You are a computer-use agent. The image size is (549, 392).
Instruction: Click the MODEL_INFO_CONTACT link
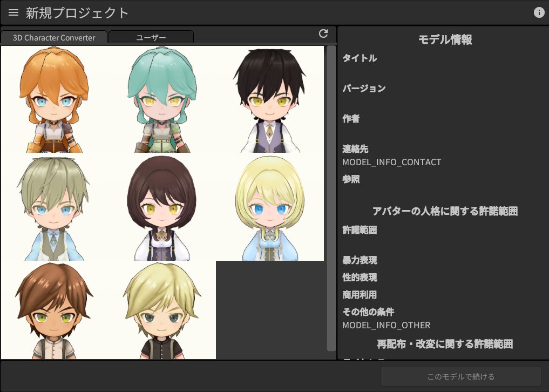tap(391, 162)
